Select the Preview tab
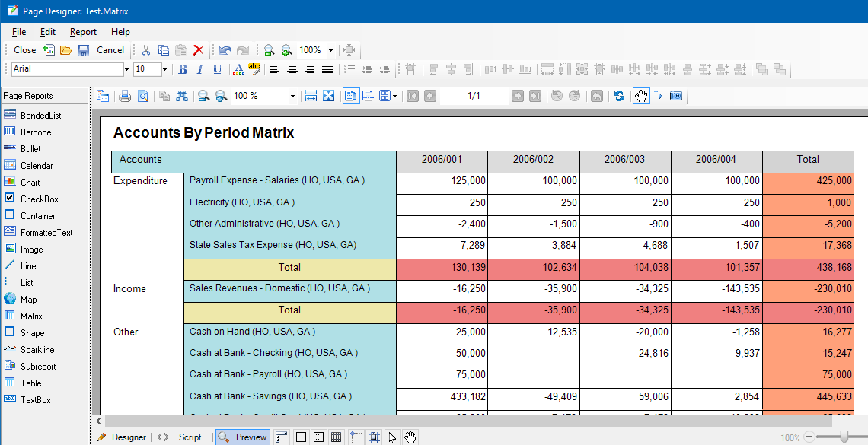The image size is (868, 445). [242, 437]
